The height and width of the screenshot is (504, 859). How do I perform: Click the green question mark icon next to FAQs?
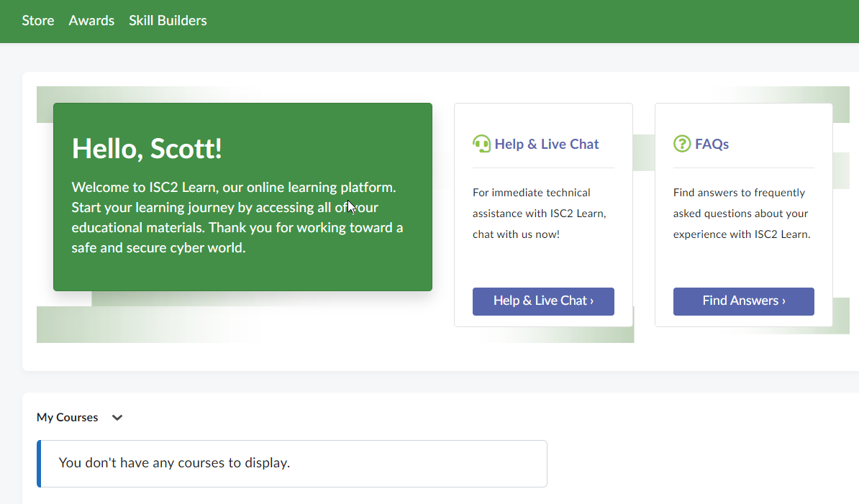pos(681,144)
